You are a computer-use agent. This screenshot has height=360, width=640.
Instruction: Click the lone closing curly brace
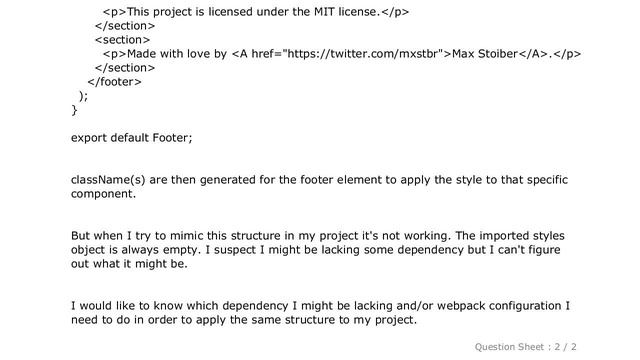click(x=74, y=110)
